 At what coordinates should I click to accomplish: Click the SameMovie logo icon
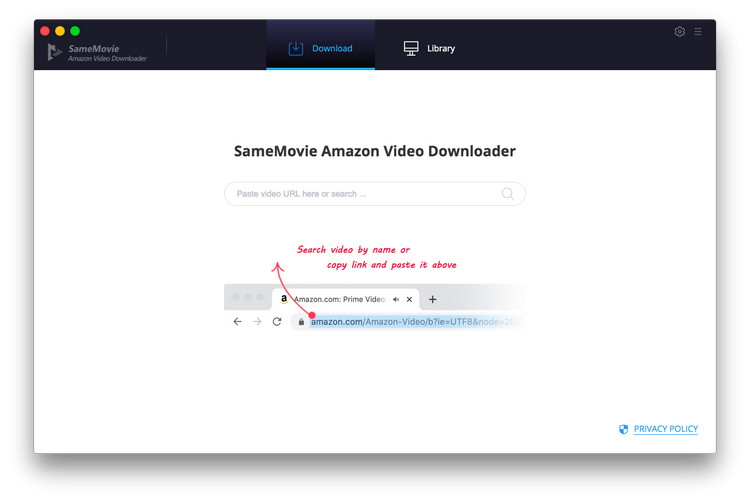pos(55,52)
